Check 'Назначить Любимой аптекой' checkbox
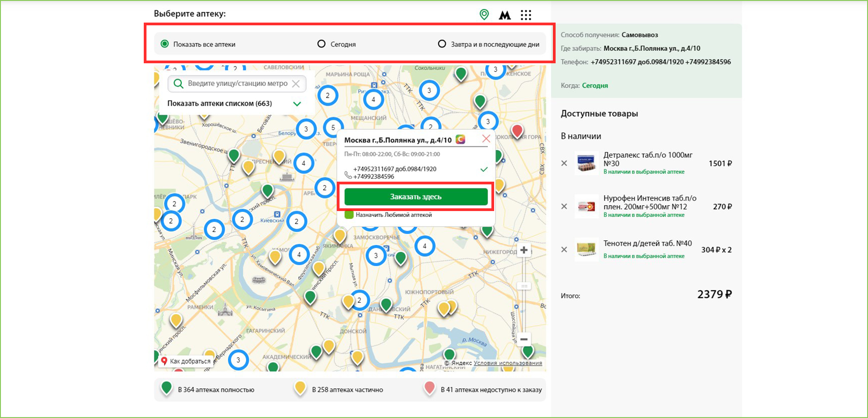The width and height of the screenshot is (868, 418). [349, 215]
